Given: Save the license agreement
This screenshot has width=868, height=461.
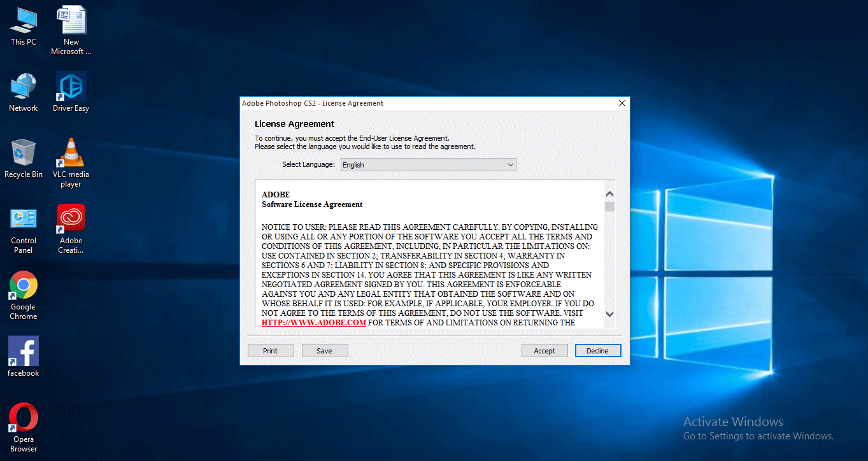Looking at the screenshot, I should pyautogui.click(x=325, y=350).
